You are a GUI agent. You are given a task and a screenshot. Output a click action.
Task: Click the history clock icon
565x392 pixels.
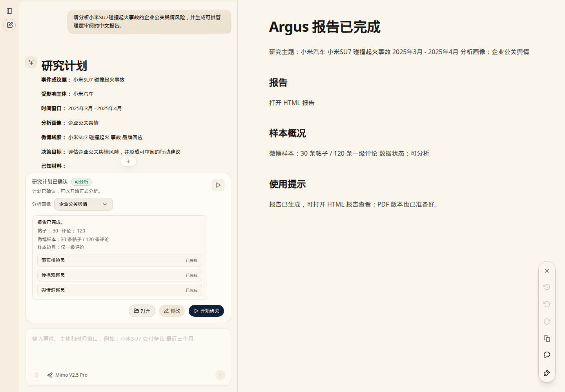click(x=547, y=287)
